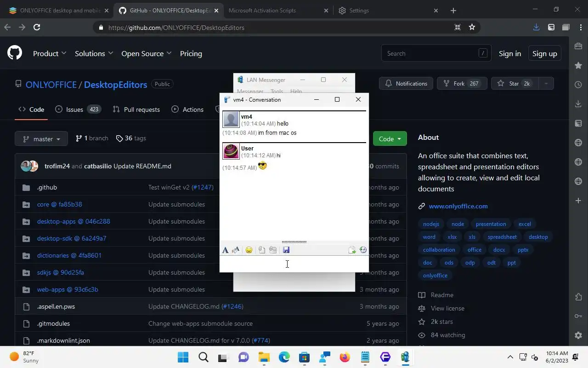Open the .github folder
This screenshot has width=588, height=368.
point(47,187)
